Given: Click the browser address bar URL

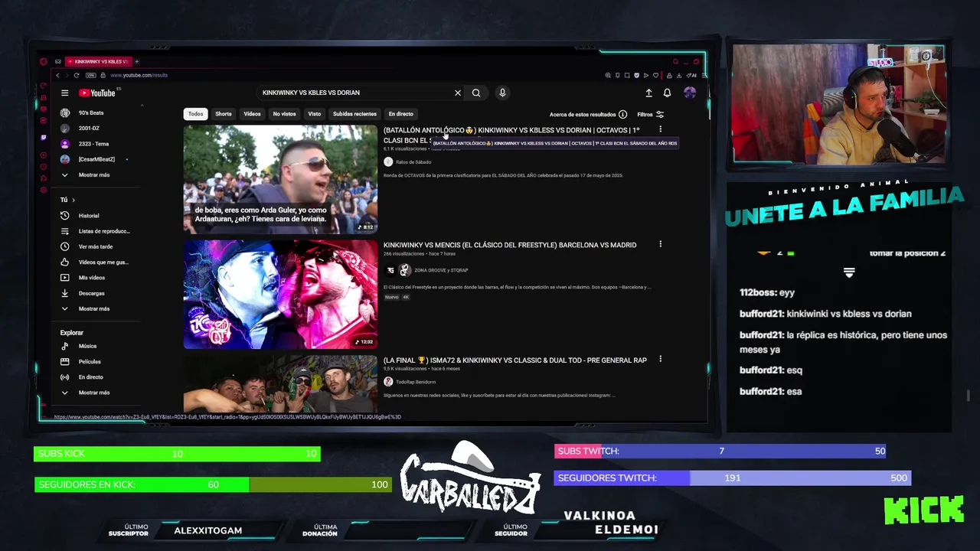Looking at the screenshot, I should coord(139,75).
